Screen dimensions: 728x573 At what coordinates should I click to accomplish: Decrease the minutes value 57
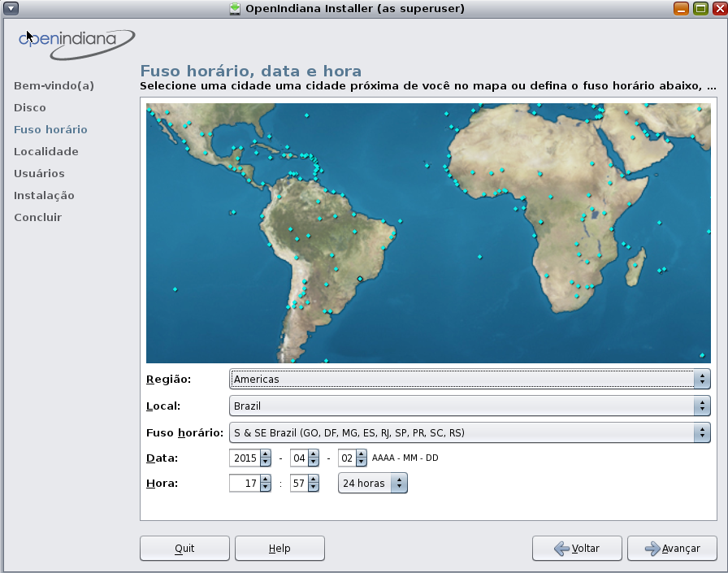314,487
